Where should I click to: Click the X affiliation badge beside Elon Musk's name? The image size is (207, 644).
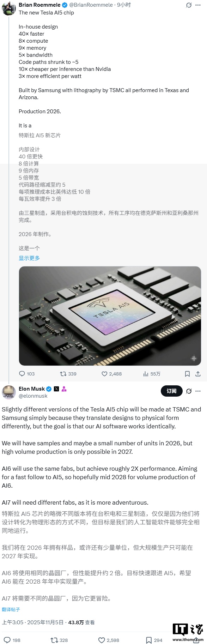(56, 389)
